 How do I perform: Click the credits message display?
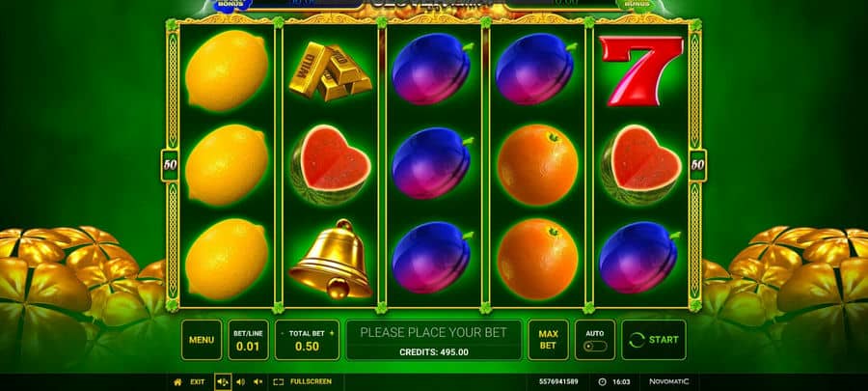[x=433, y=340]
